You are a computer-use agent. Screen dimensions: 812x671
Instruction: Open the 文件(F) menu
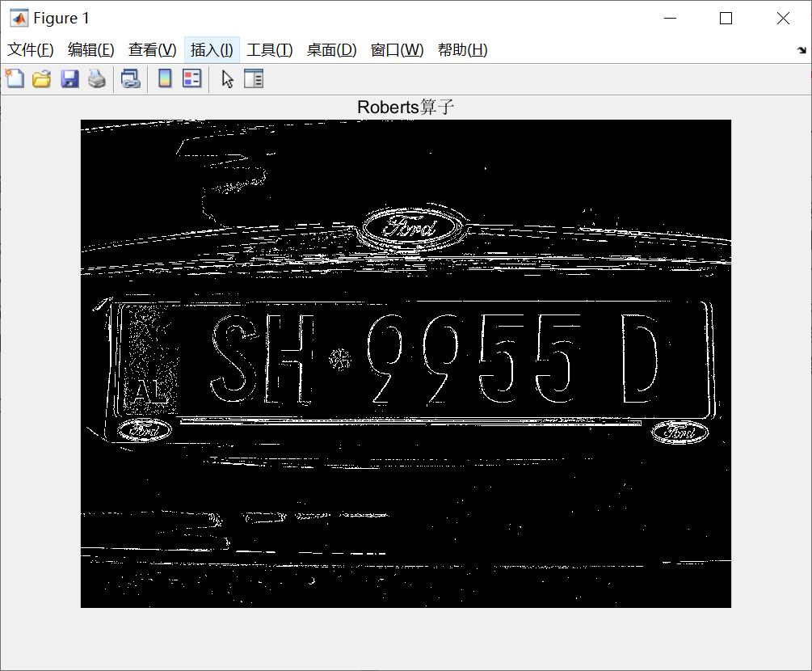pos(30,50)
